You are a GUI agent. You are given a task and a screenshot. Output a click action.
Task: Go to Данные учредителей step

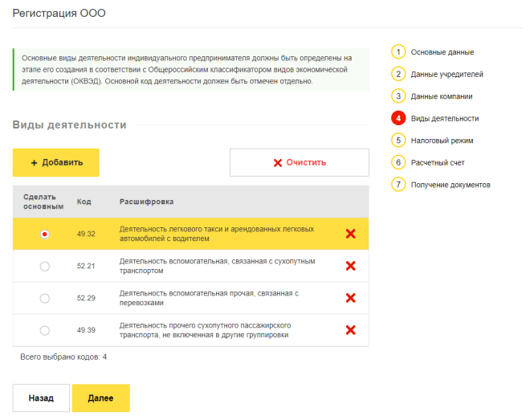pos(446,75)
